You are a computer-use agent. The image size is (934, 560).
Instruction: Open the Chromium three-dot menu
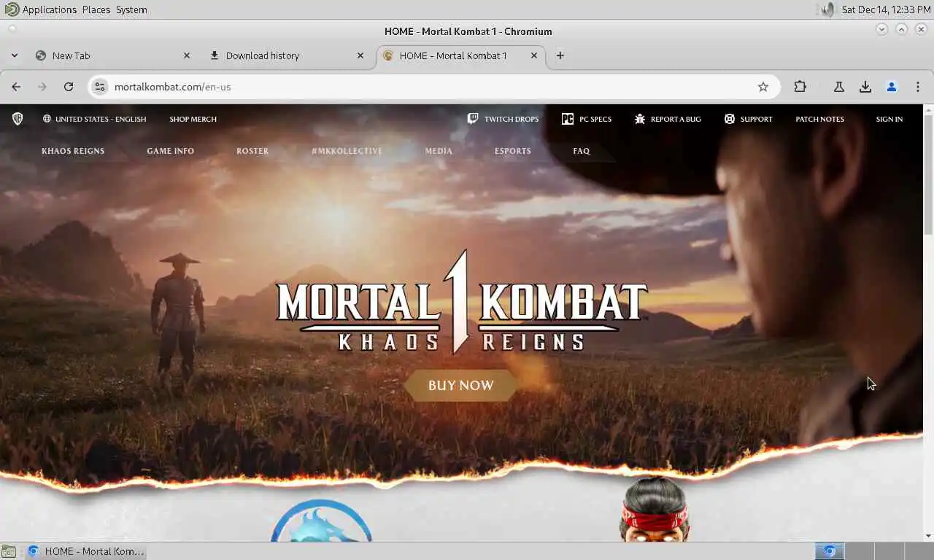pos(918,87)
